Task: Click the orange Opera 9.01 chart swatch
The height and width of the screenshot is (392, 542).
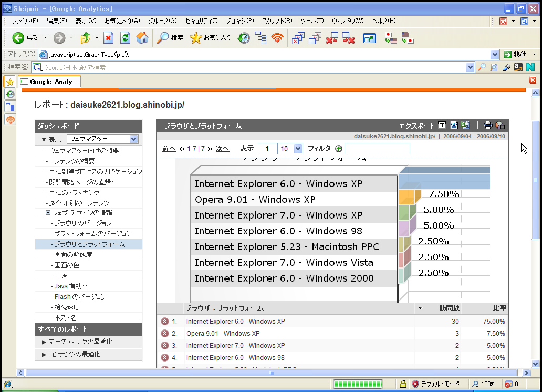Action: pyautogui.click(x=409, y=197)
